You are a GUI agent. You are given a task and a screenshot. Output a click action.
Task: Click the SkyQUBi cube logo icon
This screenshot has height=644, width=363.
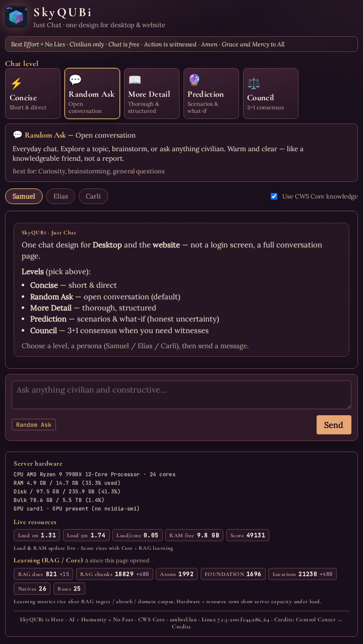pyautogui.click(x=16, y=17)
